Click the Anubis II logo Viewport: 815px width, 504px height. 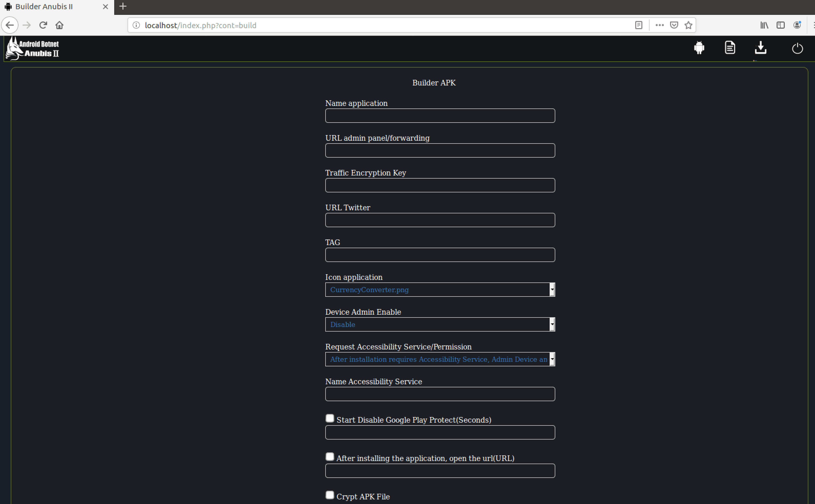32,48
